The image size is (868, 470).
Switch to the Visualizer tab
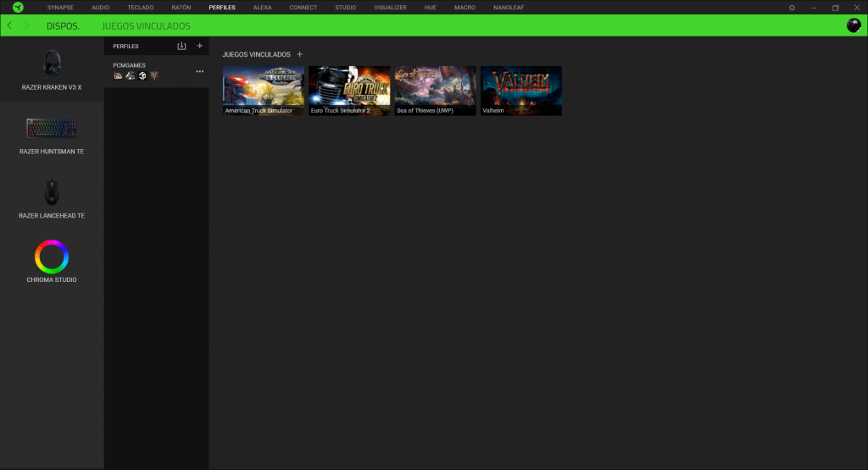pos(390,8)
